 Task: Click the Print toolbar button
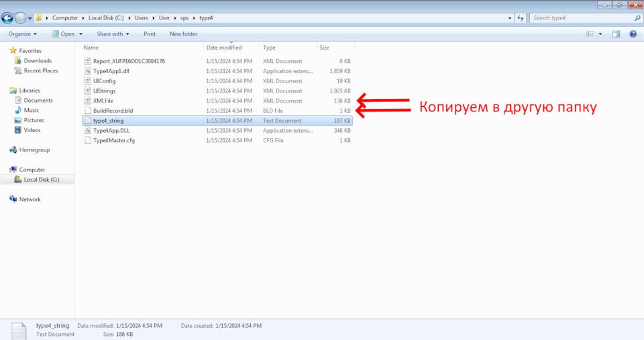[150, 34]
